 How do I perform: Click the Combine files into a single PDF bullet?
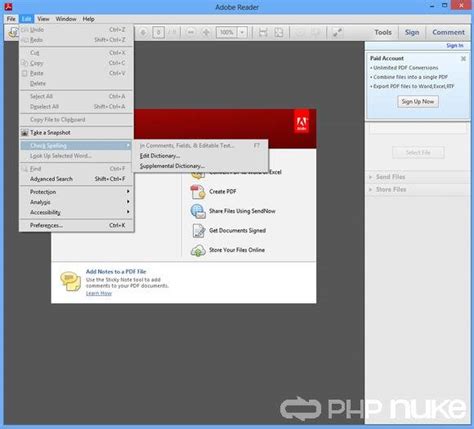pos(409,77)
